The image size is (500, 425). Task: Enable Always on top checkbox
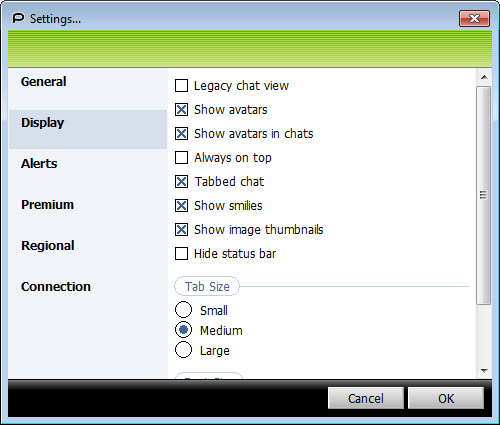181,158
